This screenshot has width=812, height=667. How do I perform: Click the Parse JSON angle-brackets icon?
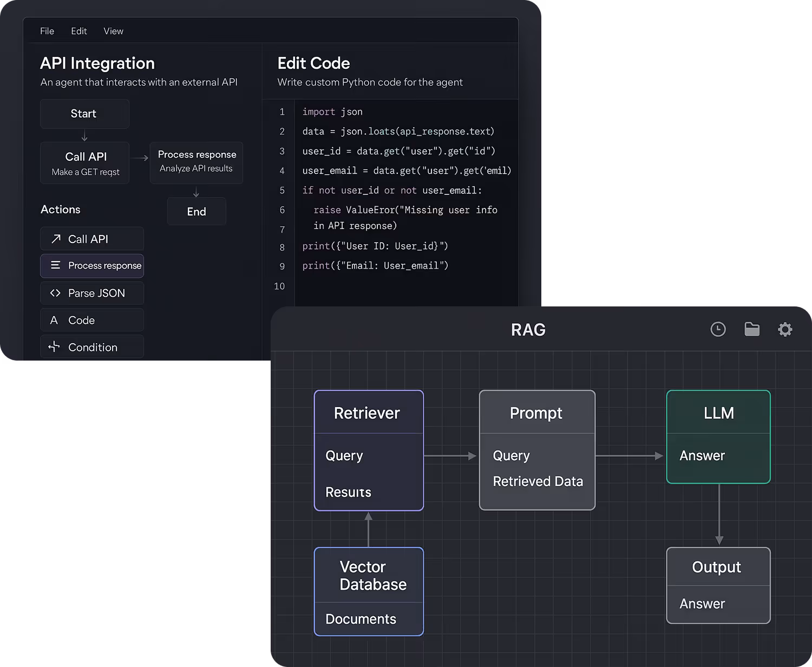coord(55,293)
